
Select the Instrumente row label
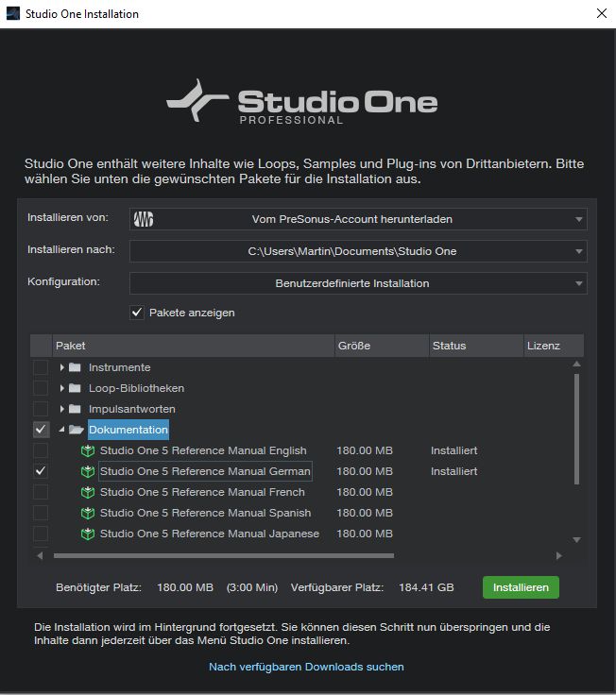tap(119, 367)
